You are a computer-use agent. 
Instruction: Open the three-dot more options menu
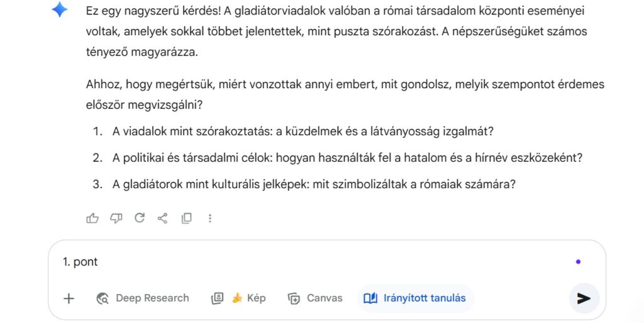coord(210,218)
